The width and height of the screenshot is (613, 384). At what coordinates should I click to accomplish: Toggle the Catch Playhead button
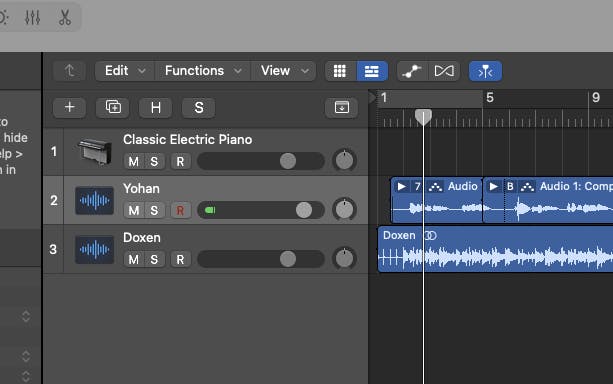click(x=485, y=71)
